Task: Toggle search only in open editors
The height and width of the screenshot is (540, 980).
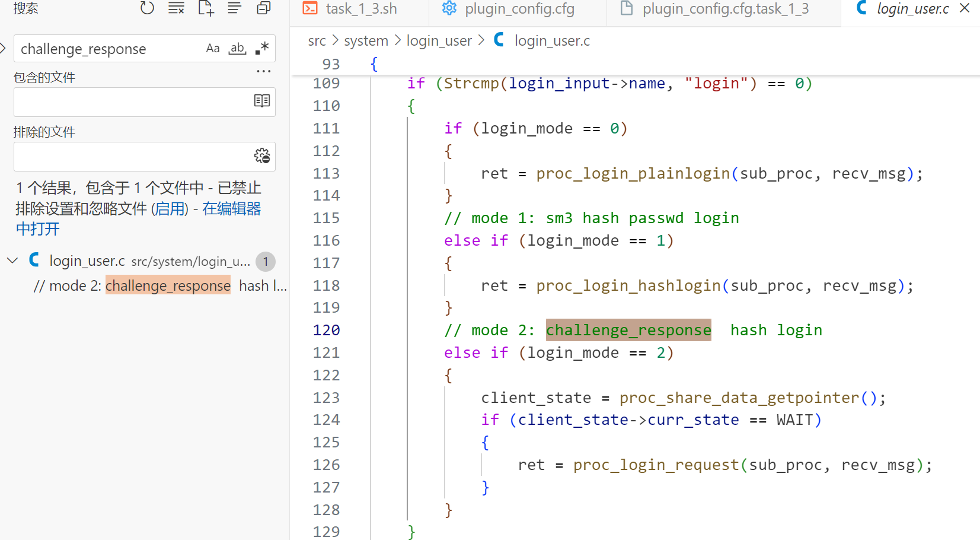Action: (x=262, y=101)
